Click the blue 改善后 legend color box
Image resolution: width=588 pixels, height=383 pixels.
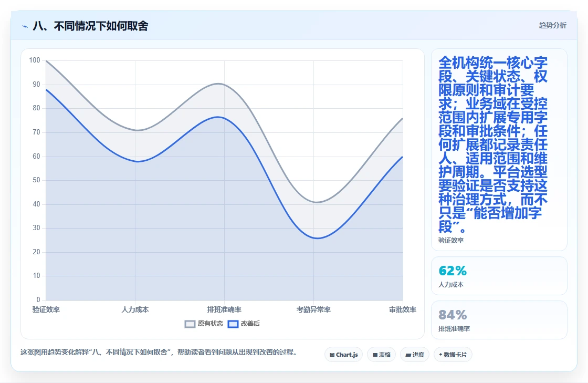point(233,324)
